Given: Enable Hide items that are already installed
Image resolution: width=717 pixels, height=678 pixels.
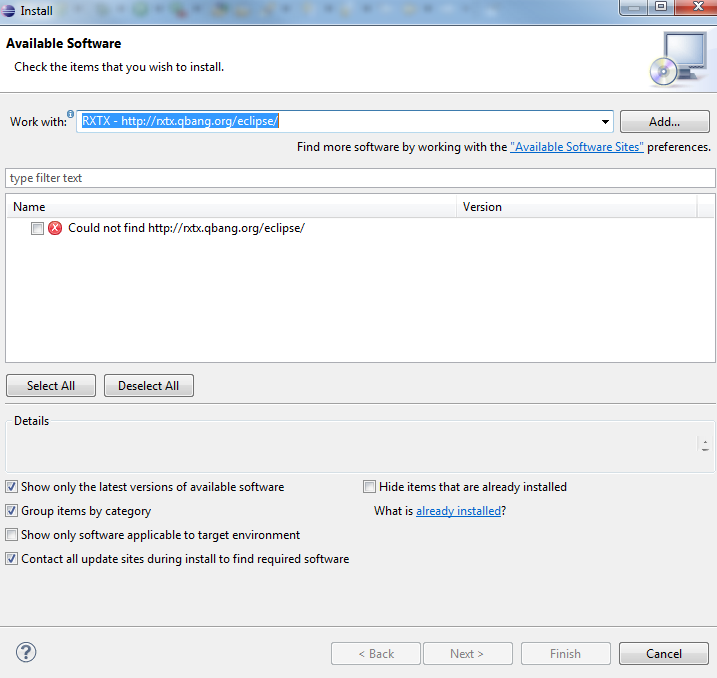Looking at the screenshot, I should point(369,486).
